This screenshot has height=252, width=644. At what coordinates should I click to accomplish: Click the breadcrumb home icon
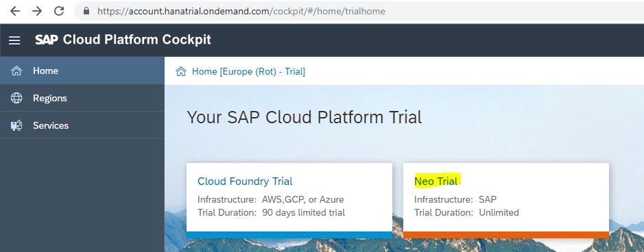click(x=180, y=72)
